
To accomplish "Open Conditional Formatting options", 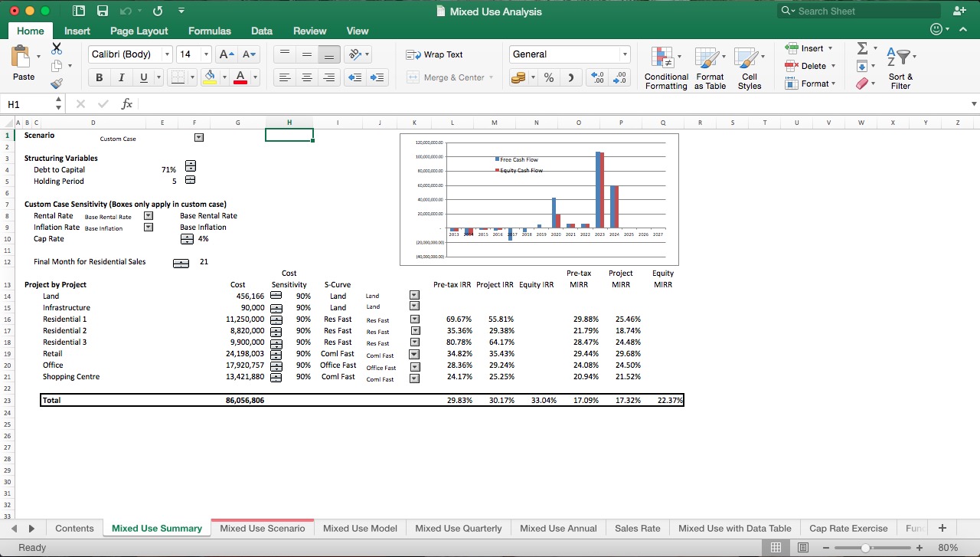I will 665,67.
